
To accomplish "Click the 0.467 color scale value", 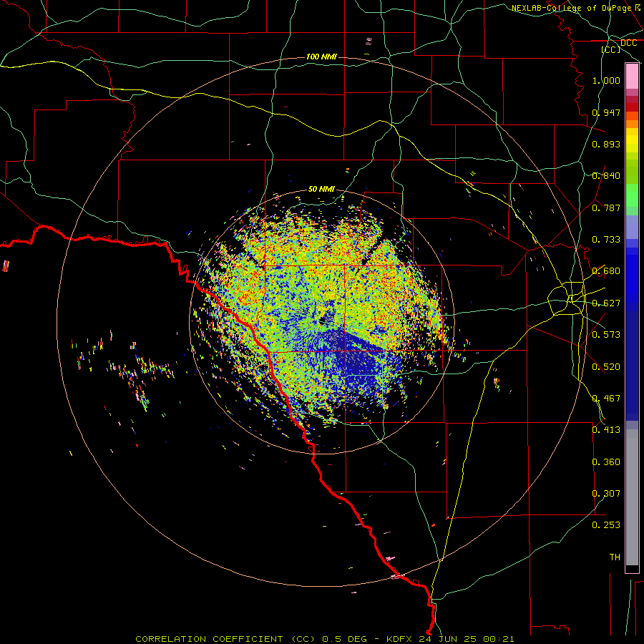I will (606, 399).
